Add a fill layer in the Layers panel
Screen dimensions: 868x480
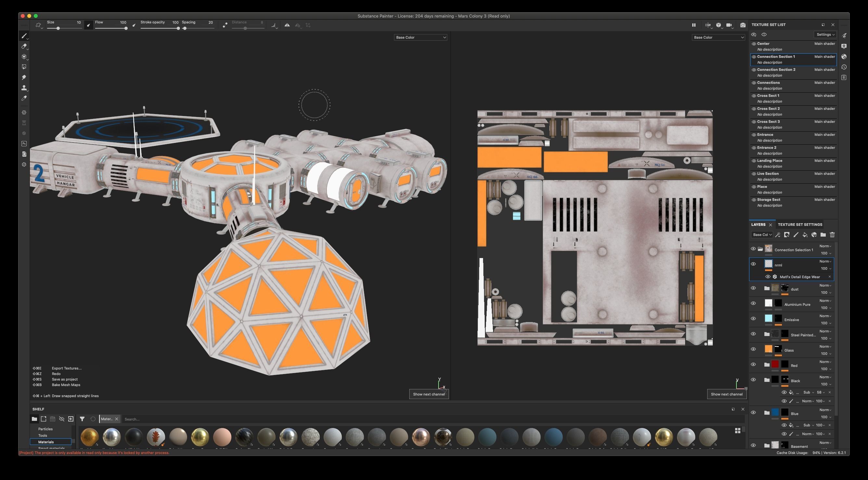point(805,235)
